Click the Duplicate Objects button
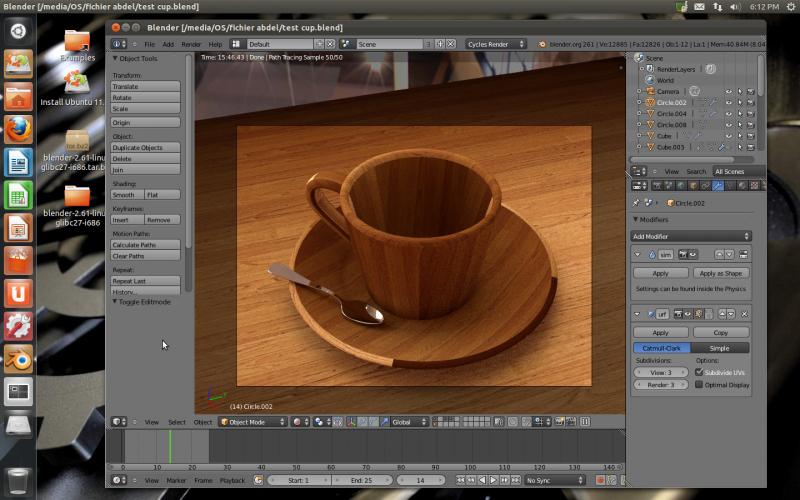The width and height of the screenshot is (800, 500). coord(145,147)
